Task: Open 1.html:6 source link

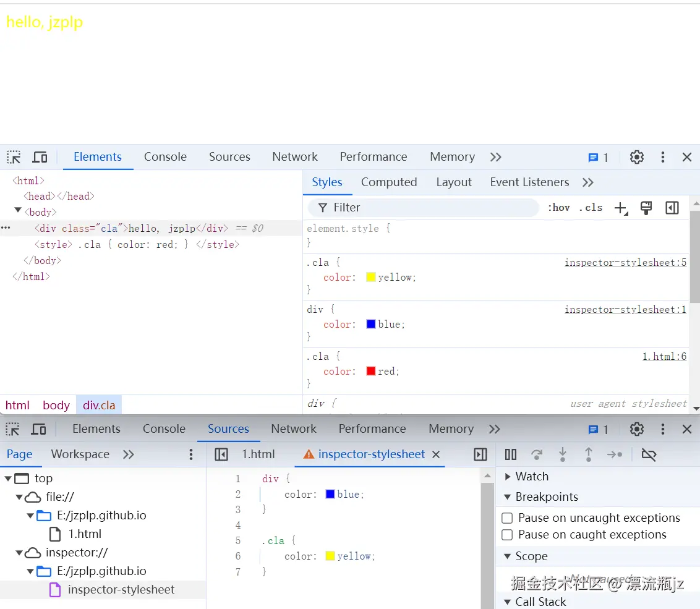Action: click(664, 356)
